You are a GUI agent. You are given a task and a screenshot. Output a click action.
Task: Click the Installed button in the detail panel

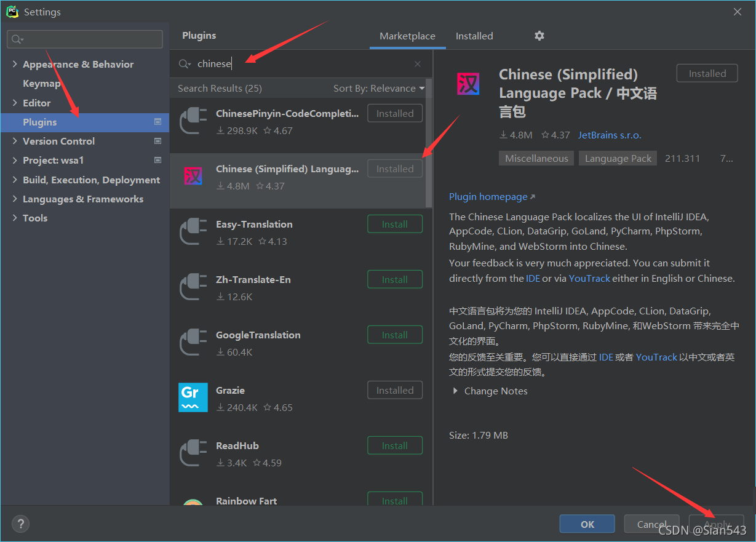(707, 73)
